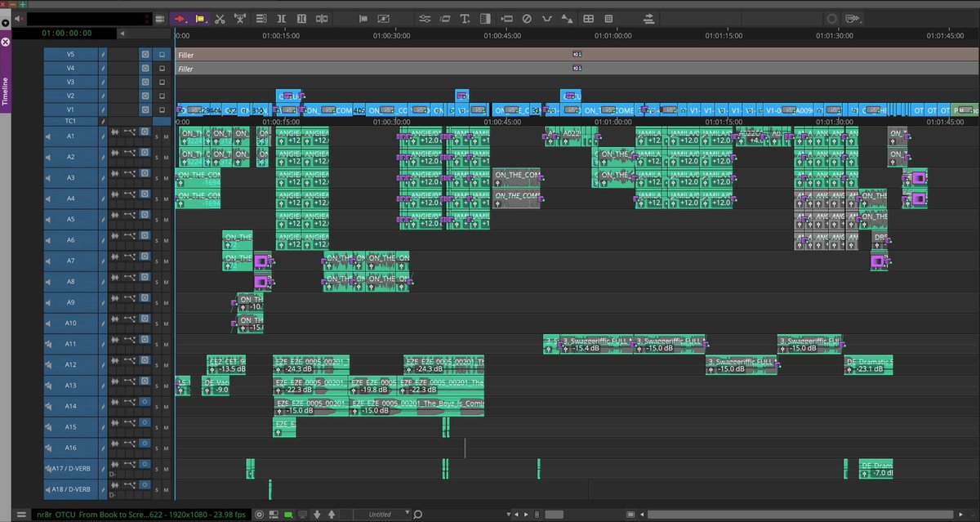Click the waveform icon on track A1

pyautogui.click(x=114, y=132)
